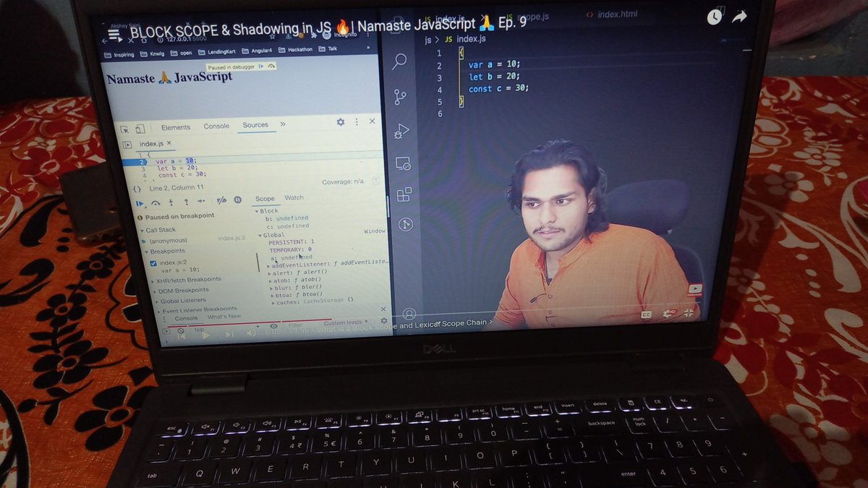868x488 pixels.
Task: Close the index.js DevTools file tab
Action: [169, 144]
